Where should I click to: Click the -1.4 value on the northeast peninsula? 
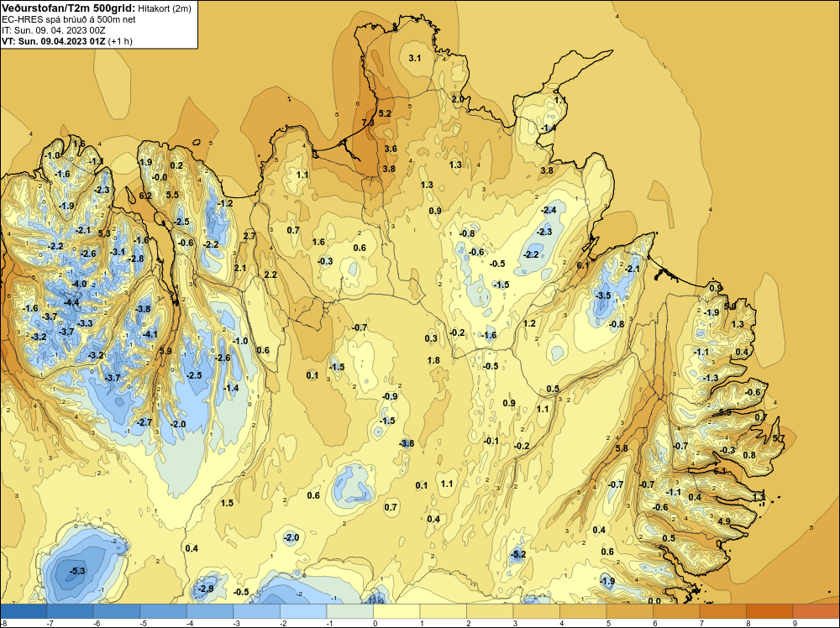coord(548,128)
